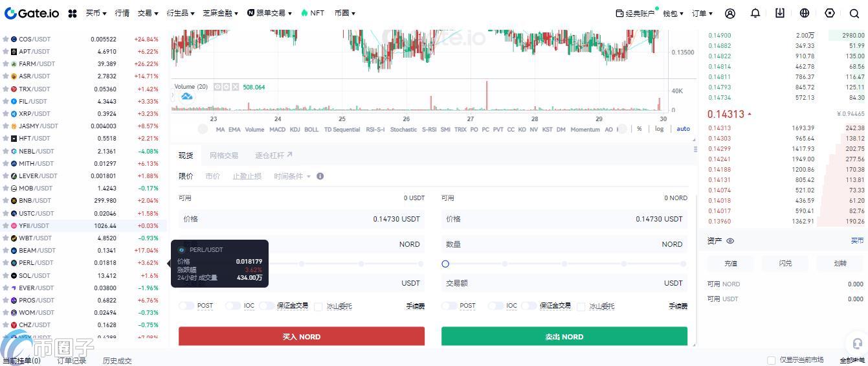The height and width of the screenshot is (366, 868).
Task: Click the sell amount slider handle
Action: 445,264
